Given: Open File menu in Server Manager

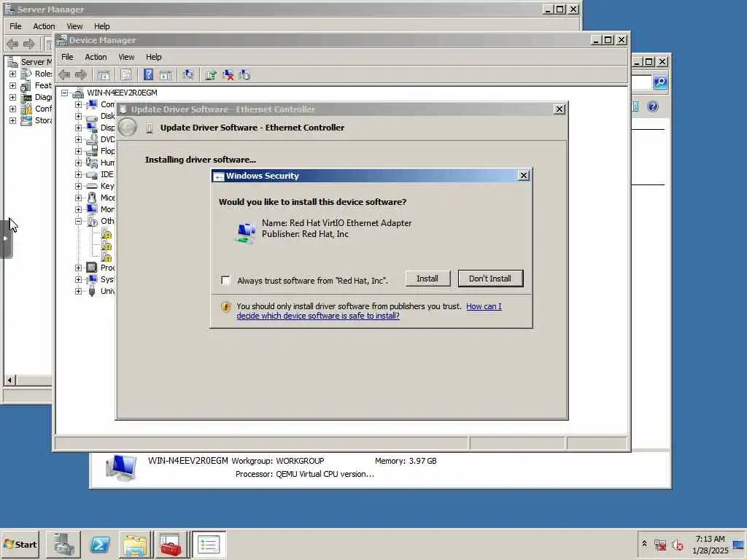Looking at the screenshot, I should point(16,26).
